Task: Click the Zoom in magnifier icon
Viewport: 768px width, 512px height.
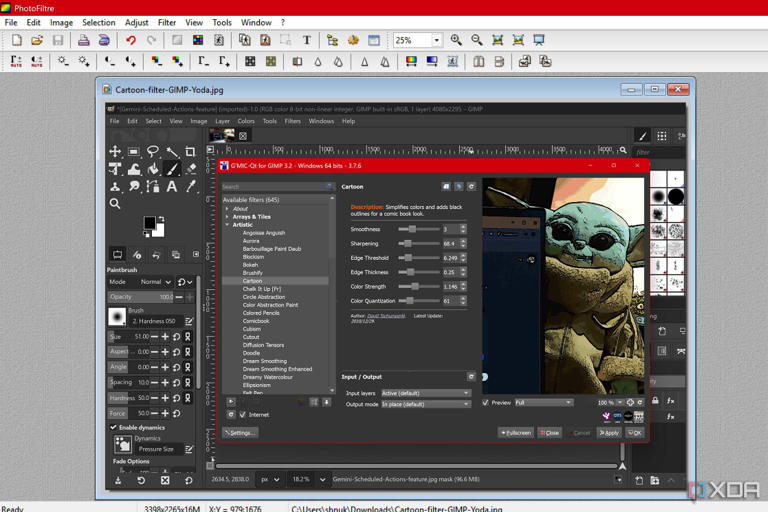Action: 456,40
